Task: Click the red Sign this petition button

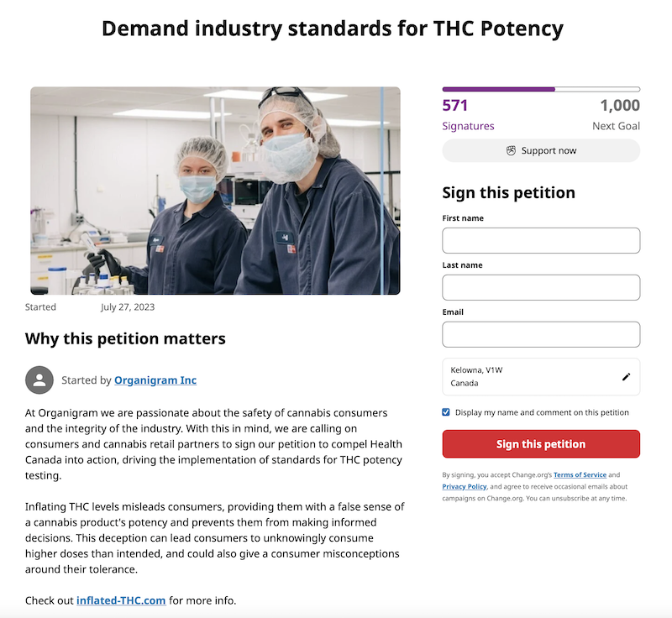Action: pos(541,444)
